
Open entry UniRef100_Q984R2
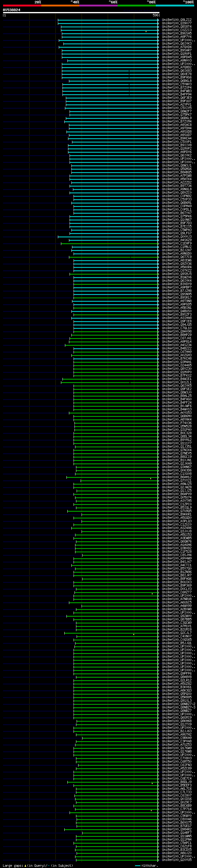click(x=176, y=830)
